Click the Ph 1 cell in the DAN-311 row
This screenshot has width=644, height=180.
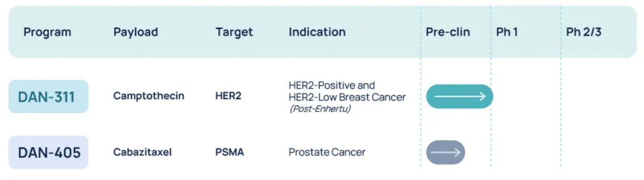coord(526,96)
